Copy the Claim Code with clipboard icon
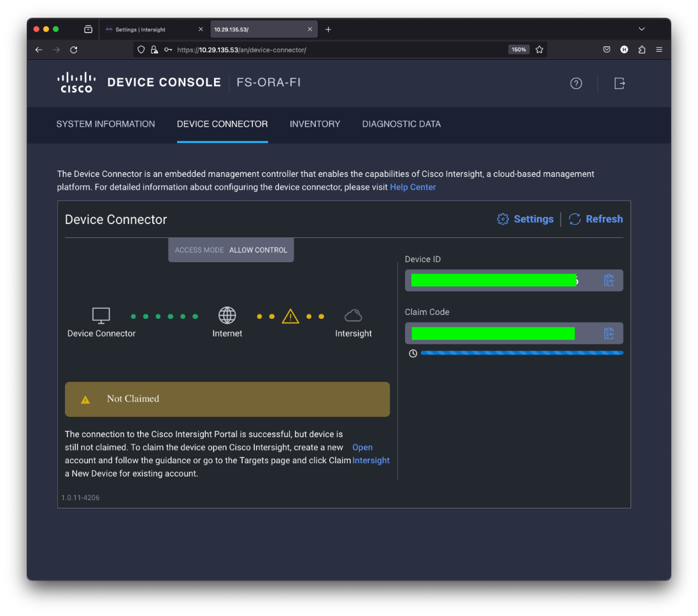 pos(609,333)
